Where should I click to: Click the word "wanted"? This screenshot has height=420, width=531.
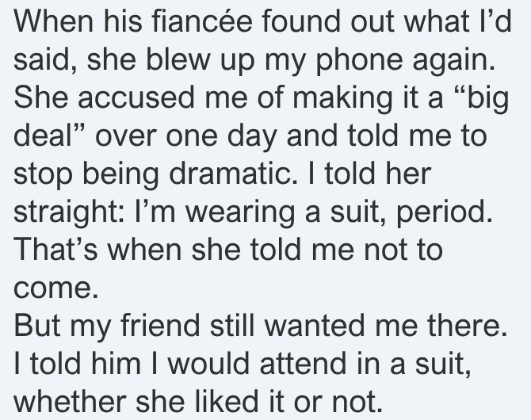click(316, 325)
